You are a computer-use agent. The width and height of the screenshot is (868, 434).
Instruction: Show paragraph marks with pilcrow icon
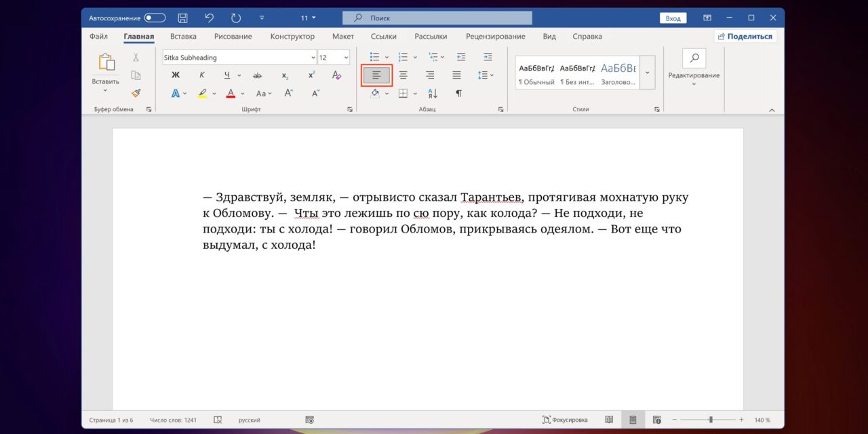(x=458, y=94)
